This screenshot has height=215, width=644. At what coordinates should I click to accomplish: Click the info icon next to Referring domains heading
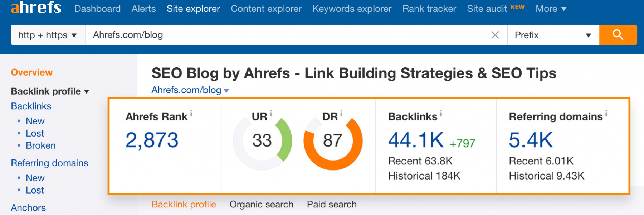[x=606, y=114]
